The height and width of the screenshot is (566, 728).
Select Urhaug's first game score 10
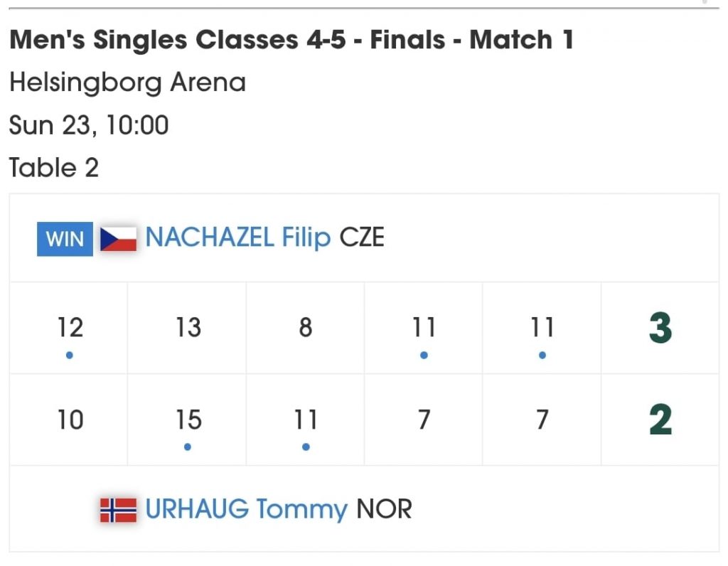tap(70, 420)
